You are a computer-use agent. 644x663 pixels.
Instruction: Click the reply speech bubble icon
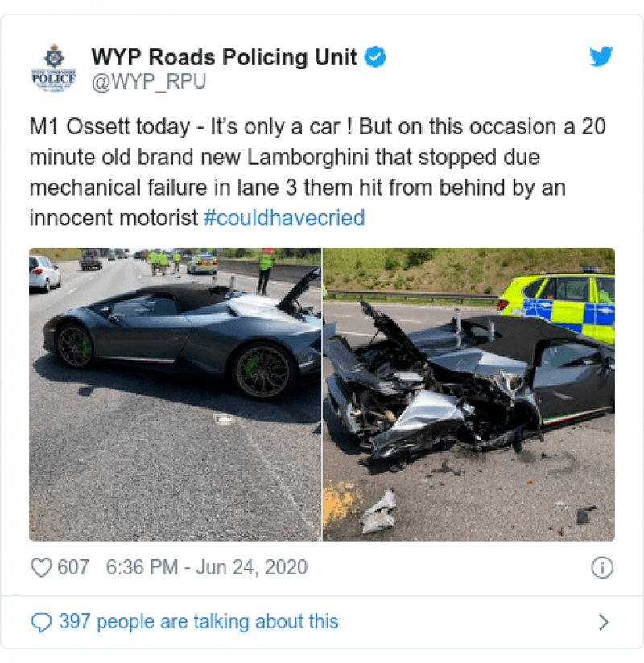point(42,623)
